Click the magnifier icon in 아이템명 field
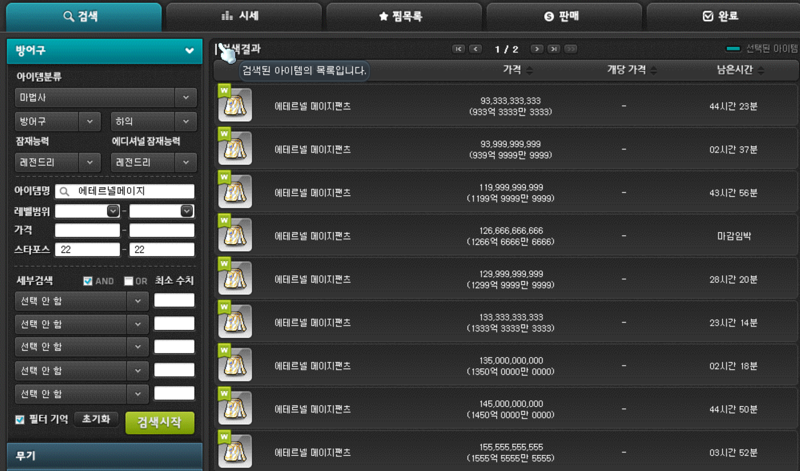This screenshot has height=471, width=800. coord(64,191)
